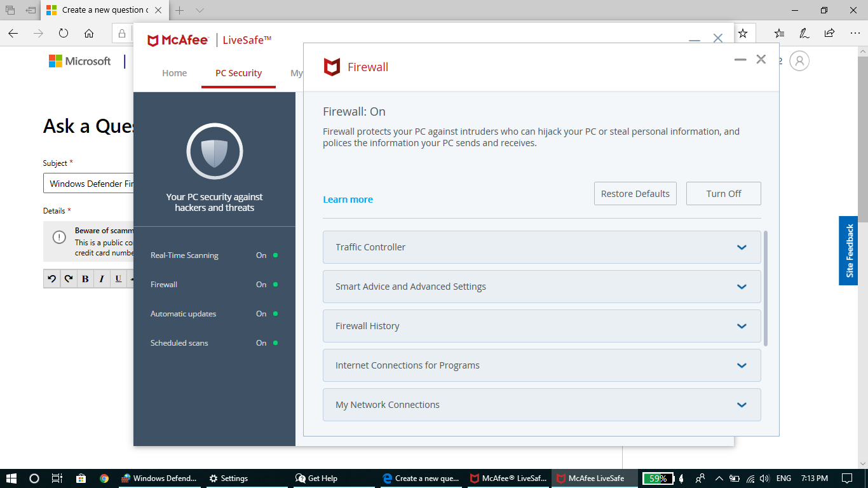Add page to favorites with the star icon
Image resolution: width=868 pixels, height=488 pixels.
tap(743, 33)
